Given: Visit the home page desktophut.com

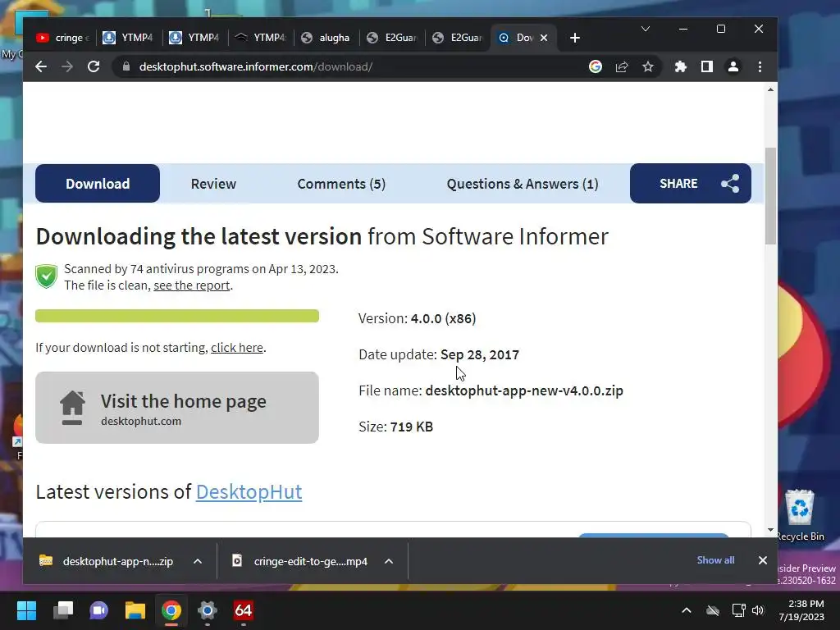Looking at the screenshot, I should coord(177,408).
